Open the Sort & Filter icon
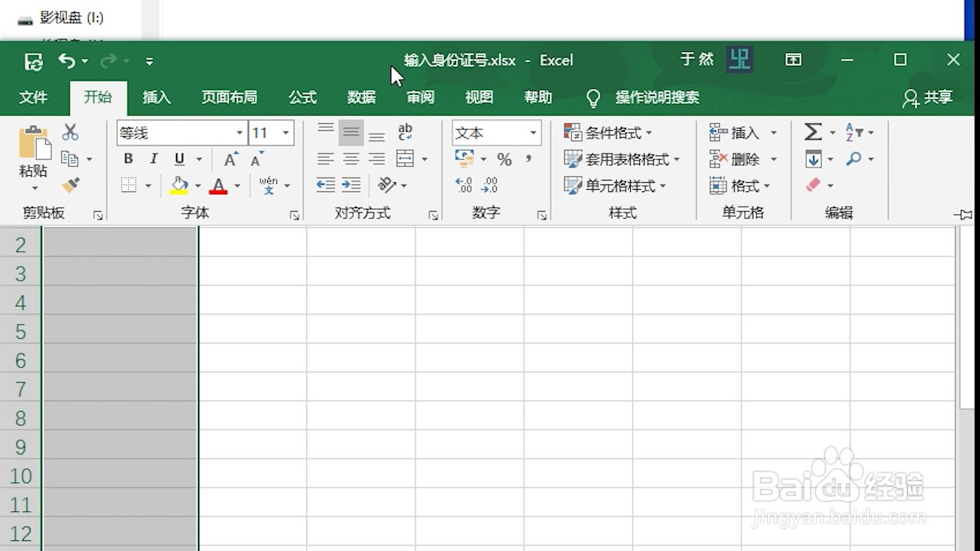 [856, 131]
